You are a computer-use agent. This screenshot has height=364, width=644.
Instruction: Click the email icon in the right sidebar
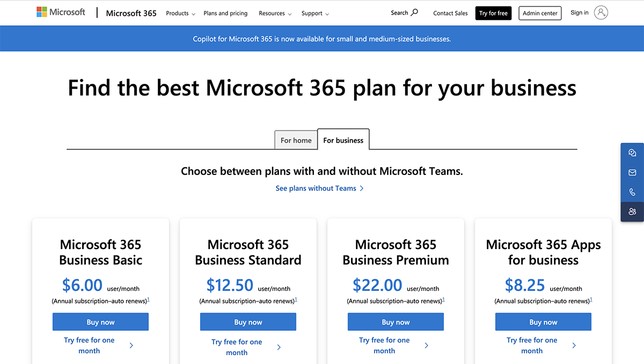pyautogui.click(x=632, y=172)
